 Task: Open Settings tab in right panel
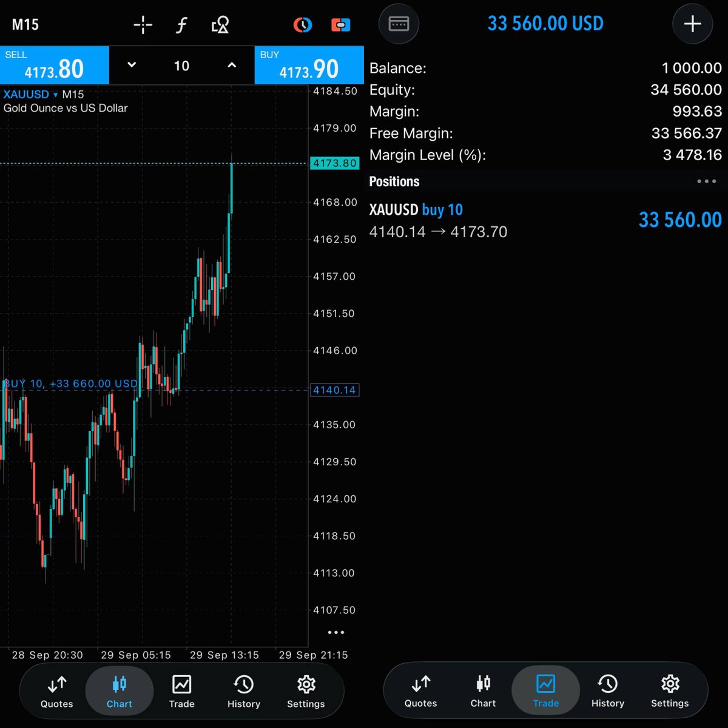click(x=670, y=692)
